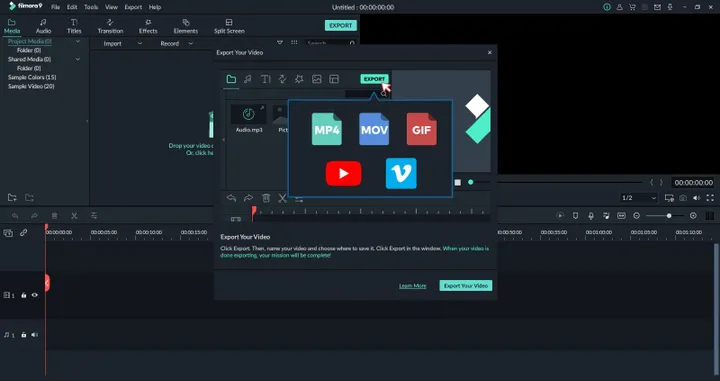Image resolution: width=720 pixels, height=381 pixels.
Task: Hide video track 1 with eye icon
Action: coord(34,295)
